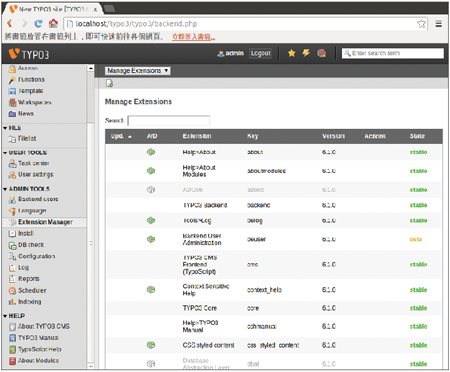The image size is (450, 372).
Task: Open the Log module
Action: click(23, 267)
